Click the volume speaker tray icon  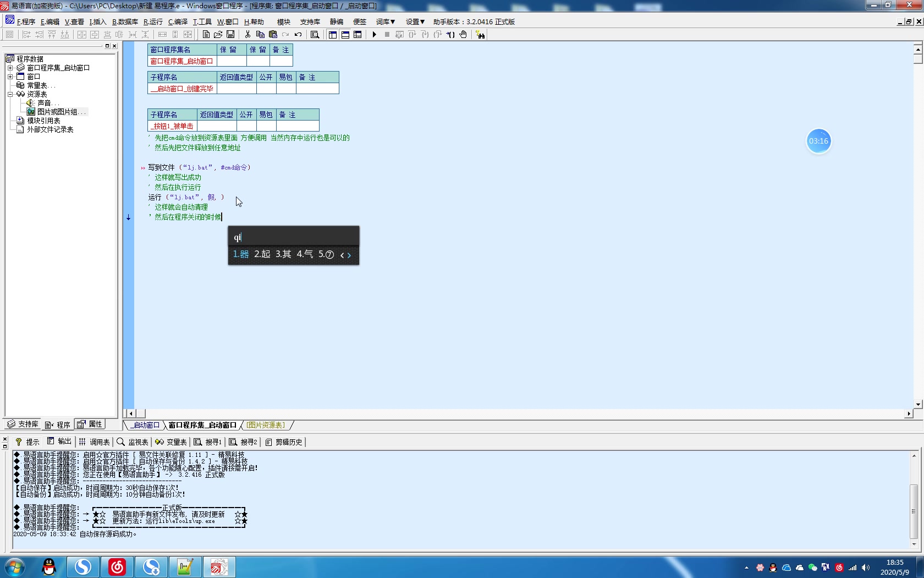point(865,568)
